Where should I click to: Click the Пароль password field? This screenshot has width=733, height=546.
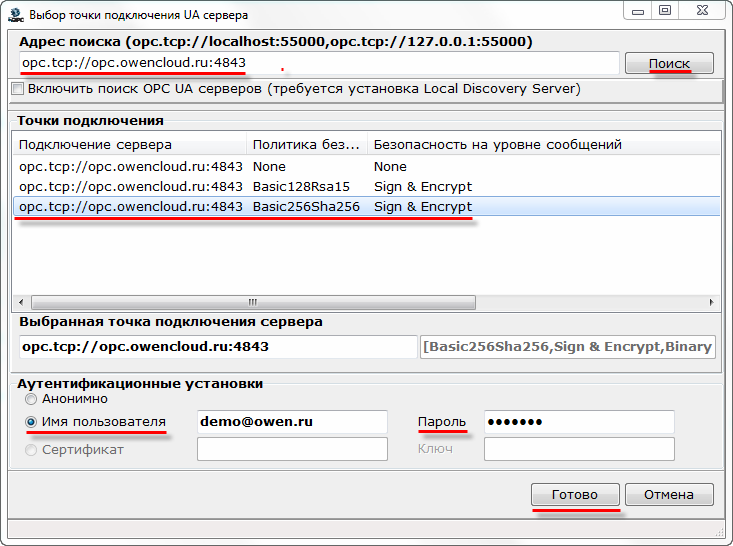(x=578, y=422)
